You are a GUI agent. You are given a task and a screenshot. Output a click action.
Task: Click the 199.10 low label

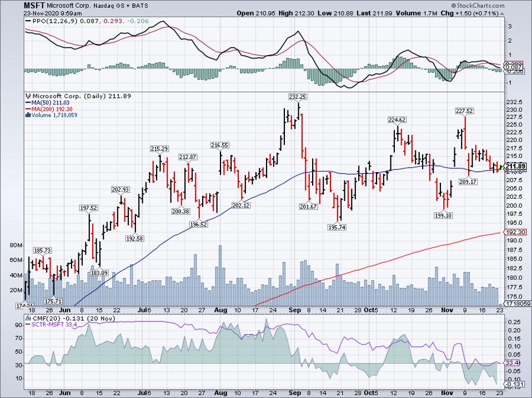[x=443, y=215]
